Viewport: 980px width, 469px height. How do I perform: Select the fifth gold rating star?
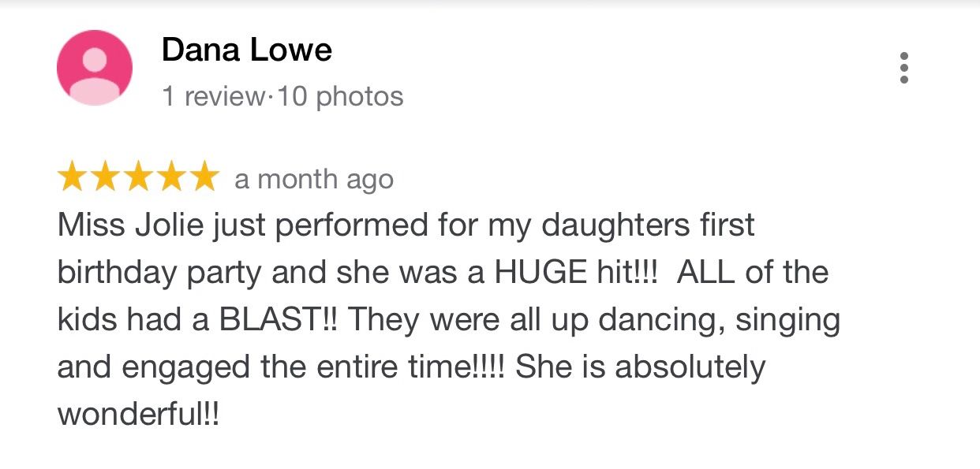coord(202,178)
